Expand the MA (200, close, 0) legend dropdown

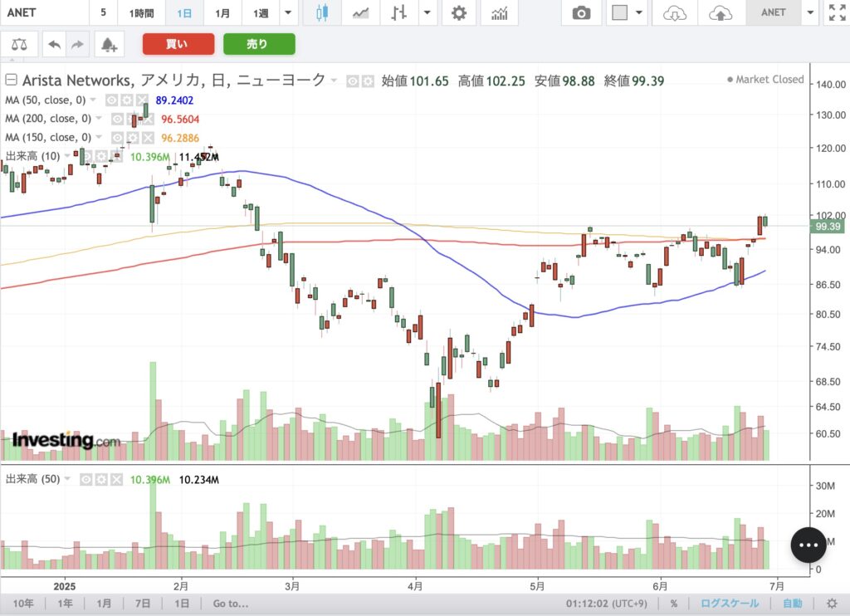click(x=99, y=120)
